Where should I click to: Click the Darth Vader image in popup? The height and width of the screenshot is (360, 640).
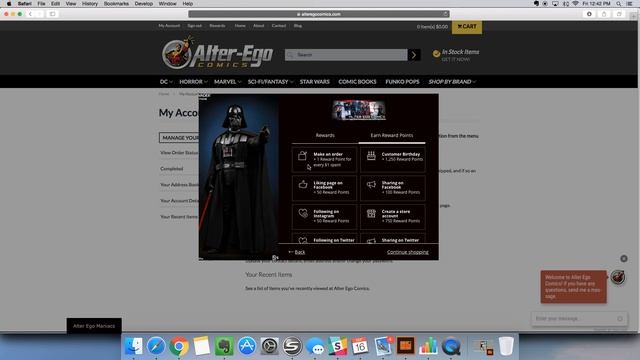[x=238, y=177]
